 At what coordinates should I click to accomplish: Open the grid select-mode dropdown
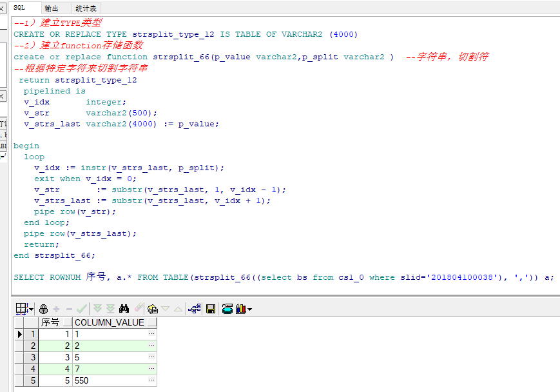click(31, 309)
